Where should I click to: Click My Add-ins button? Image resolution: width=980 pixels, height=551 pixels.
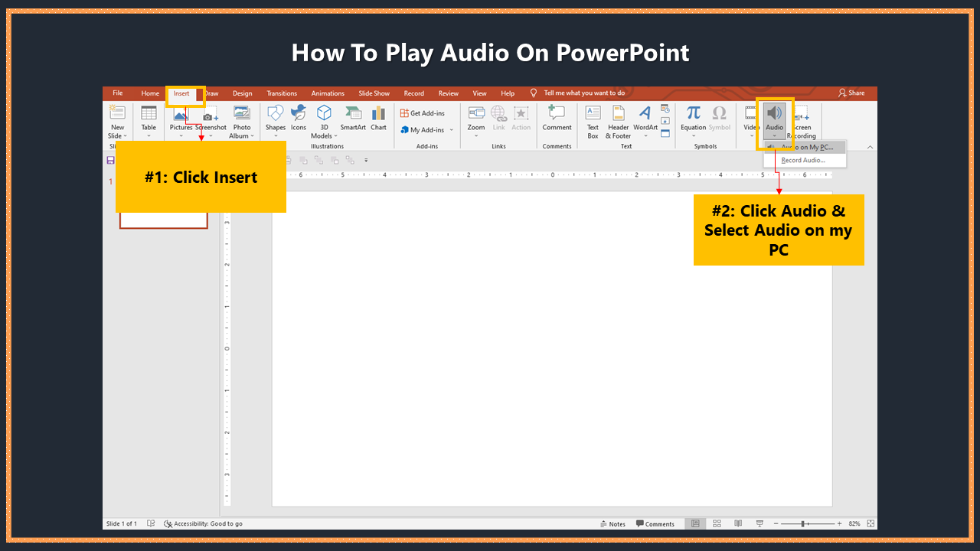(422, 130)
